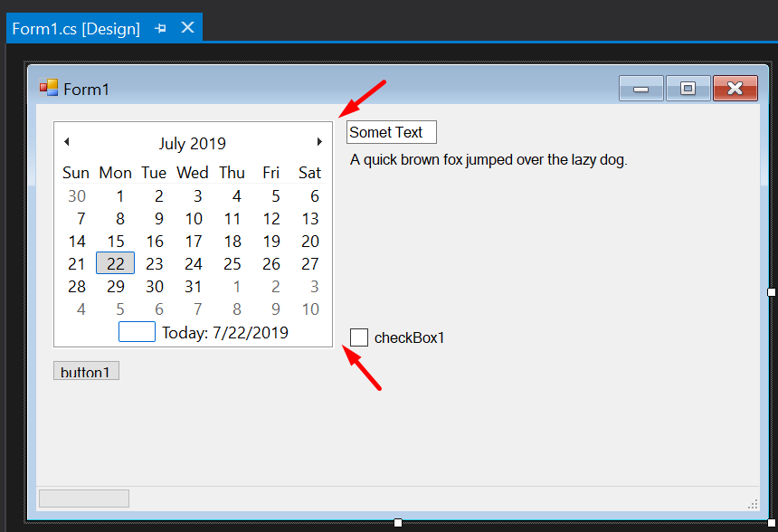Go to next month in calendar
The image size is (778, 532).
tap(319, 142)
